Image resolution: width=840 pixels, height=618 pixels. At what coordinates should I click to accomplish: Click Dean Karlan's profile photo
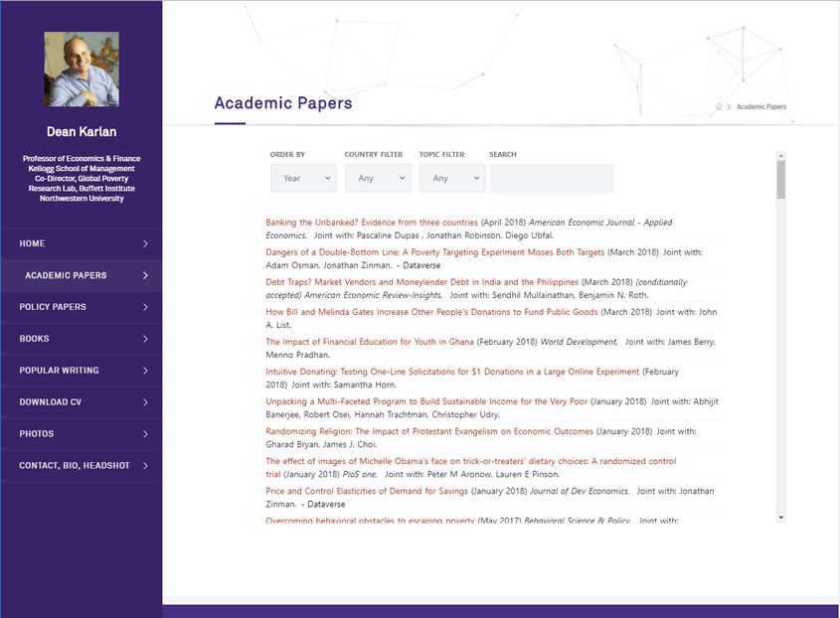tap(82, 70)
